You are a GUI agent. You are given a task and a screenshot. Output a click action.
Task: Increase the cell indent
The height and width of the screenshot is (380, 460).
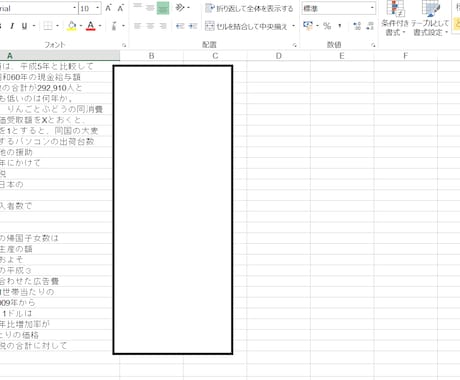(193, 26)
